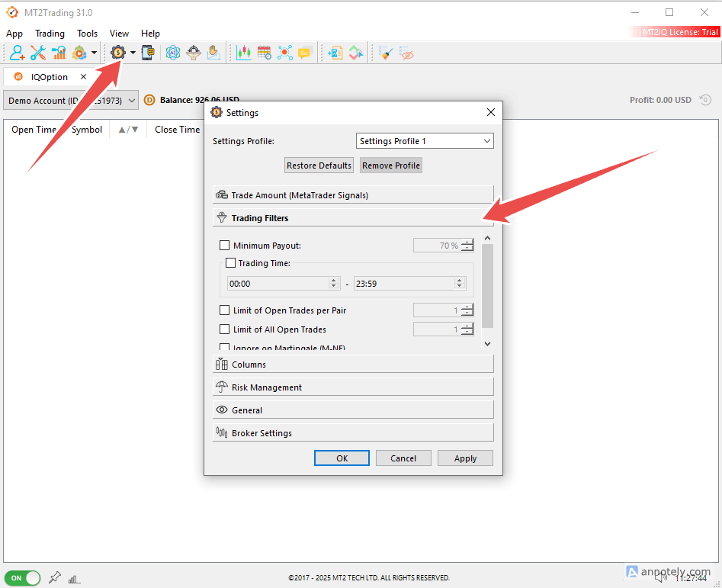Click the hourglass document add icon
Viewport: 722px width, 588px height.
(335, 53)
